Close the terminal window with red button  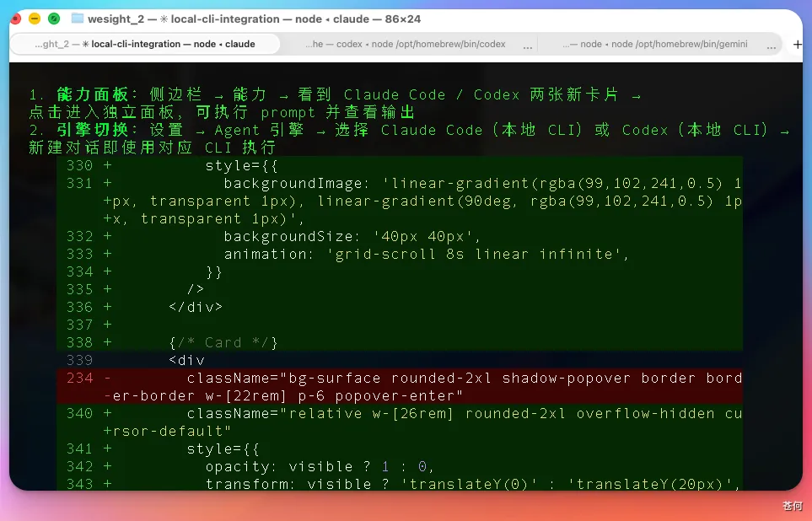(x=15, y=18)
